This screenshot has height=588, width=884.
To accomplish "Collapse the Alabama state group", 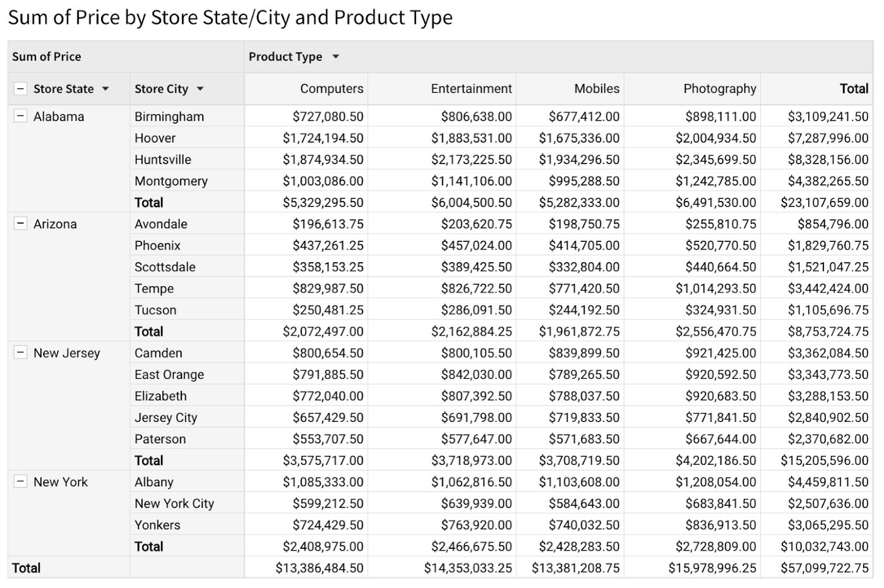I will coord(21,116).
